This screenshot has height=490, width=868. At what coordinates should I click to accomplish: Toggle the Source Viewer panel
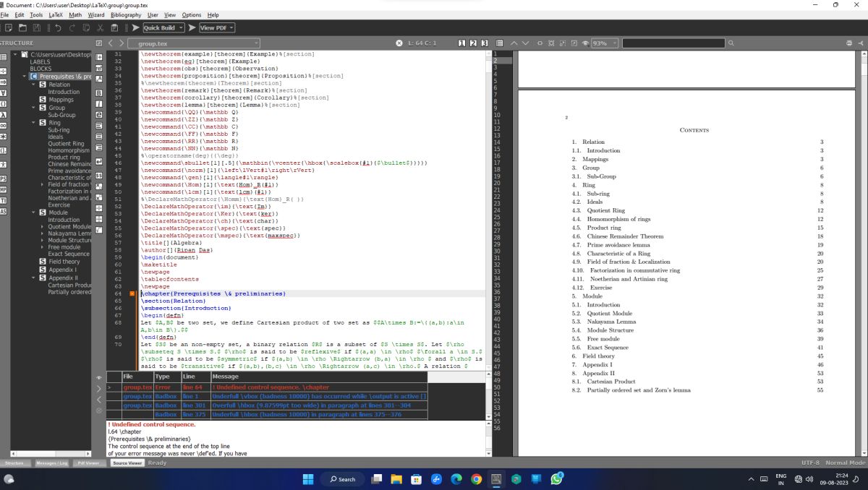(x=127, y=463)
